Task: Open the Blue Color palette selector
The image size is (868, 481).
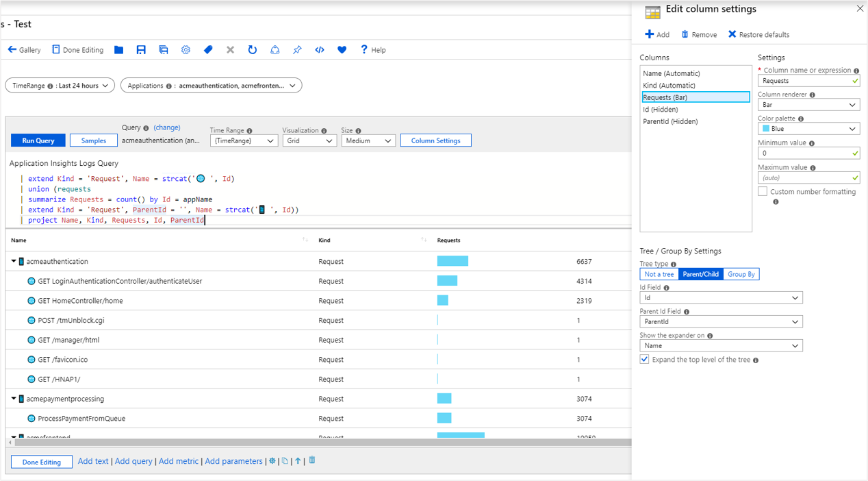Action: 808,129
